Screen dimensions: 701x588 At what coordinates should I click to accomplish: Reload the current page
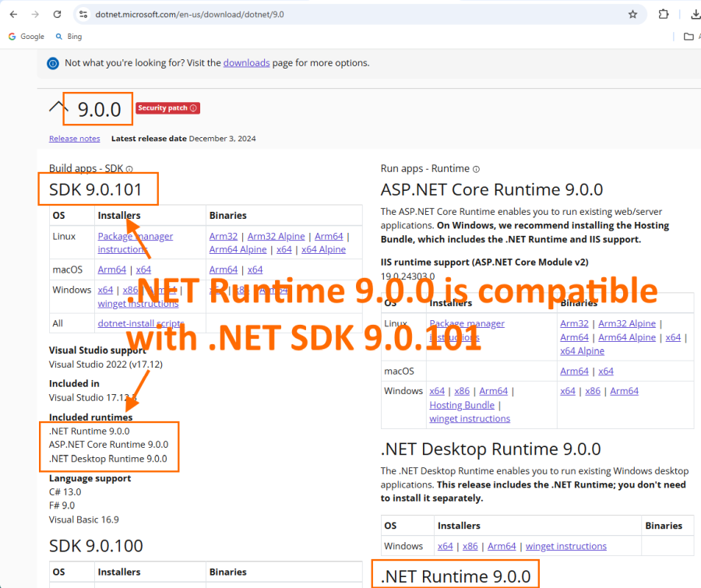pos(58,14)
